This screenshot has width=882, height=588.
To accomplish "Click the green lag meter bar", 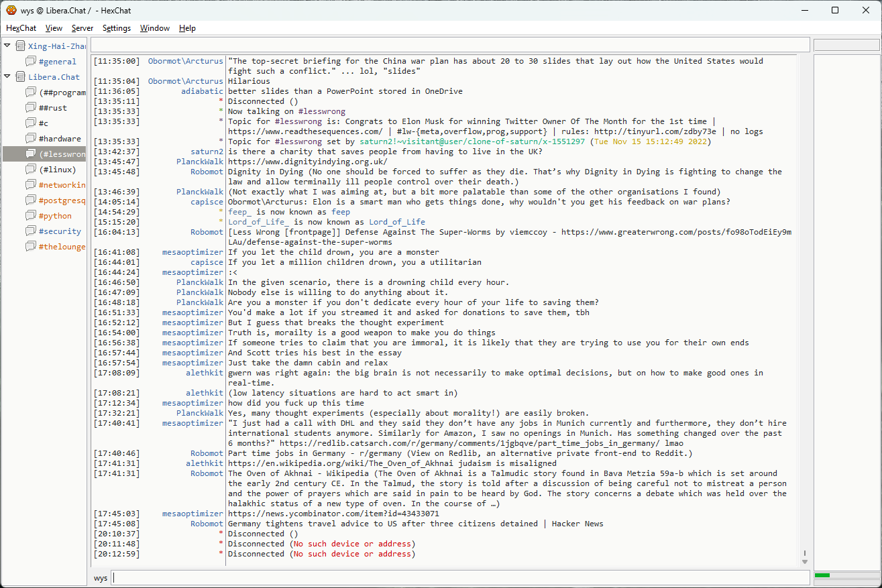I will (822, 575).
